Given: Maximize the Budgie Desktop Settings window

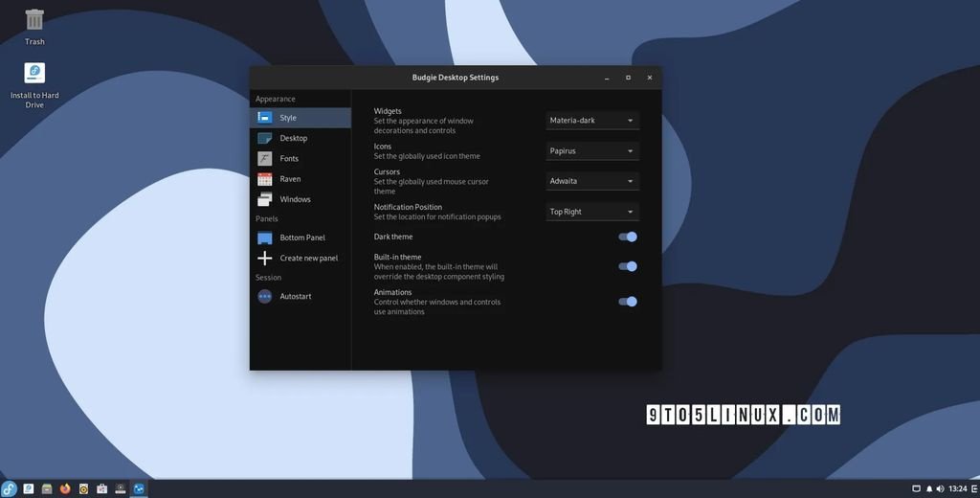Looking at the screenshot, I should 628,78.
